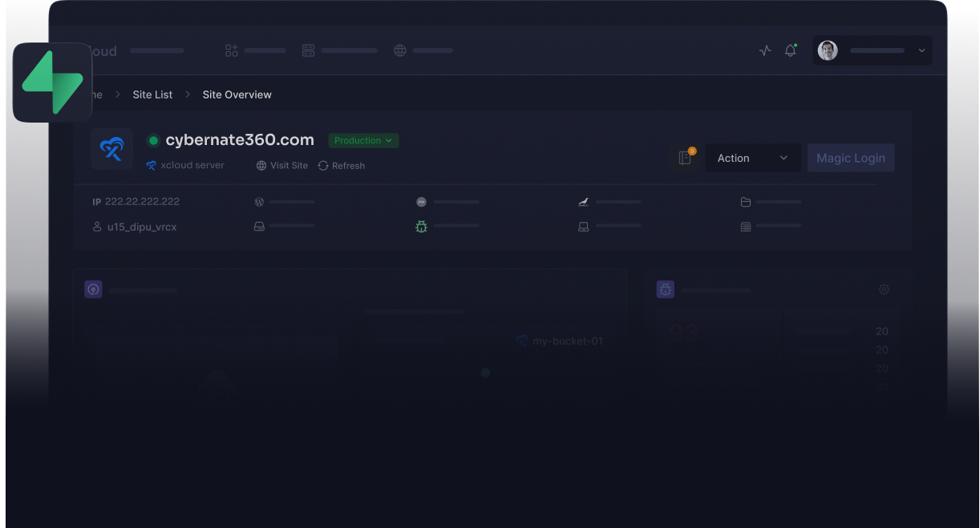Open the servers icon in top navigation

(308, 50)
